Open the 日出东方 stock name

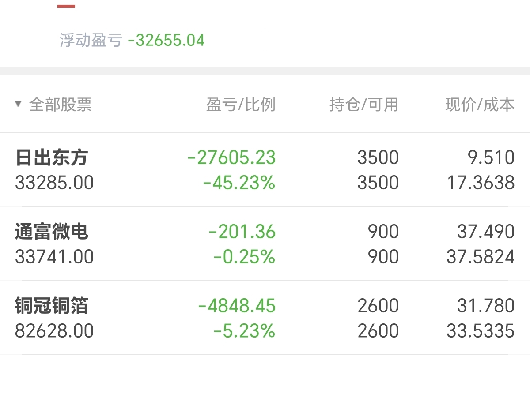click(52, 157)
